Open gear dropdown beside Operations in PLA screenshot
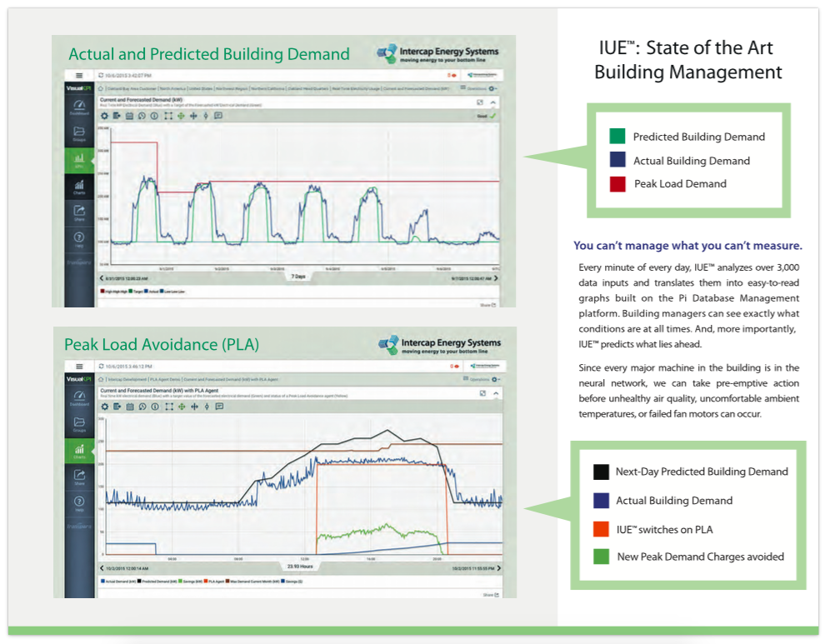Viewport: 830px width, 644px height. click(496, 379)
